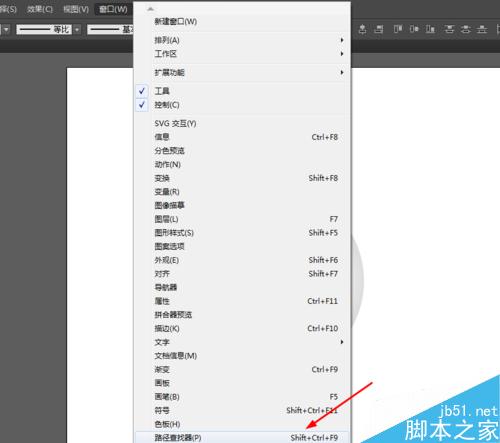500x443 pixels.
Task: Select 分色预览 from the menu
Action: pos(242,151)
